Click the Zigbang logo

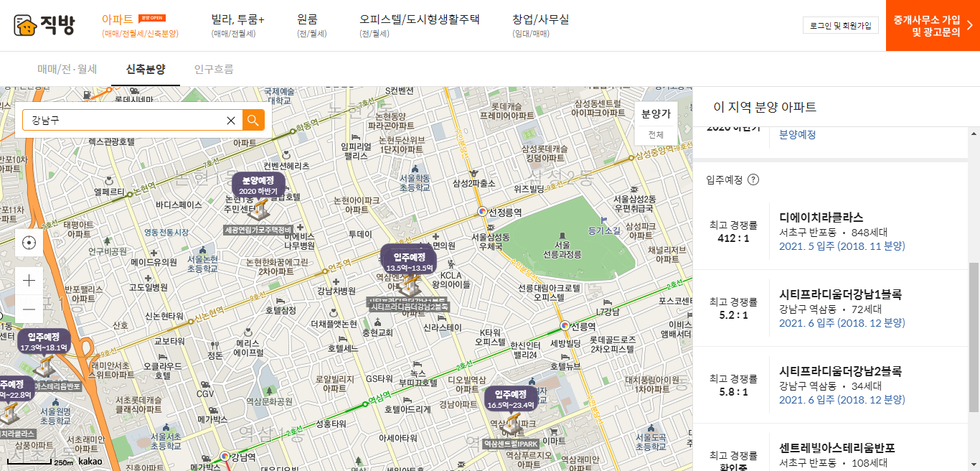tap(44, 25)
